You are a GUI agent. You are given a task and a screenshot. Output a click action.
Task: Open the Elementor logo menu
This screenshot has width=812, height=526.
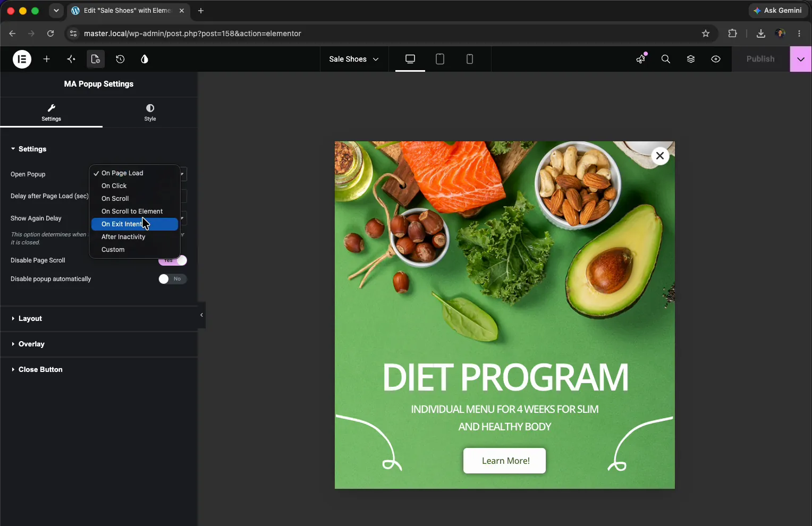point(22,59)
